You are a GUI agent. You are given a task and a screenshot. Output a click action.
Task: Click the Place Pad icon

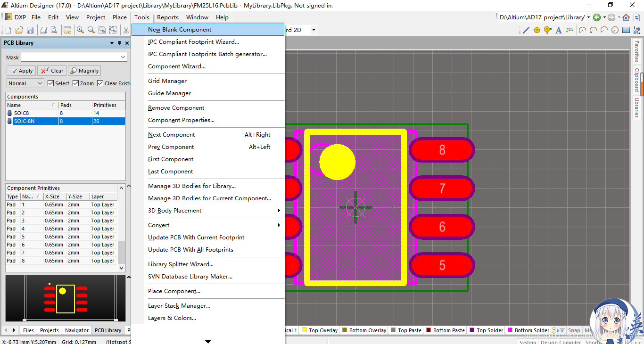click(537, 30)
